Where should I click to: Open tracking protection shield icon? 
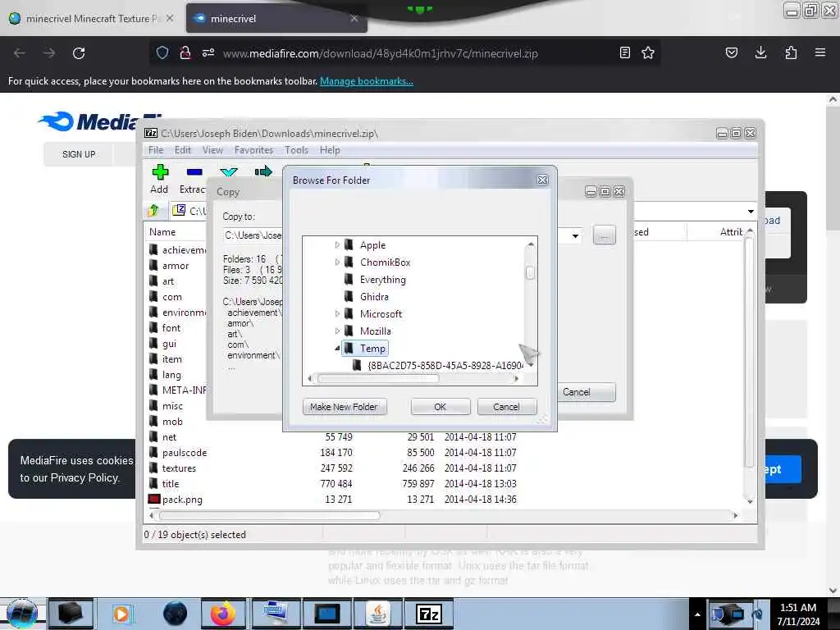pyautogui.click(x=162, y=52)
